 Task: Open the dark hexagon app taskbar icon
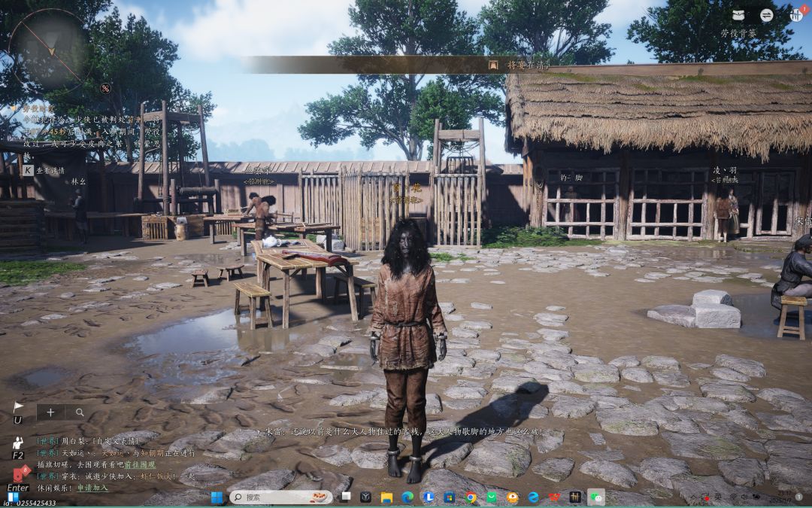(x=365, y=497)
